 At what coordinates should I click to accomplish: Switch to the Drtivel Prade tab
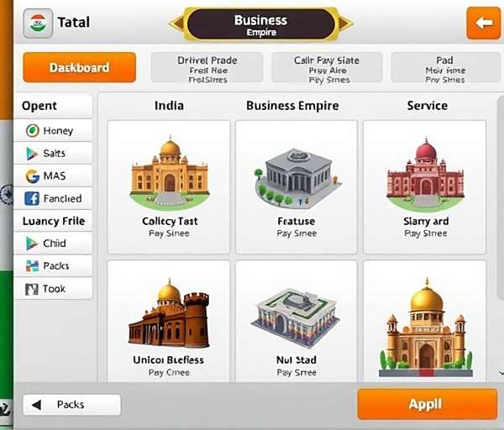click(207, 68)
